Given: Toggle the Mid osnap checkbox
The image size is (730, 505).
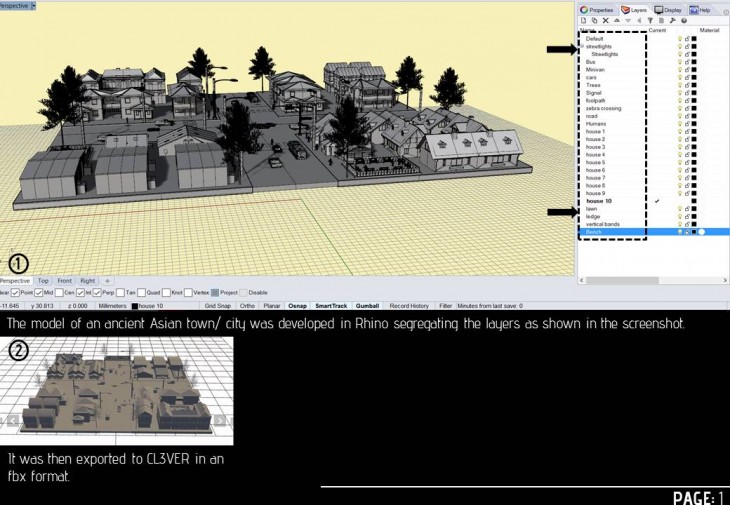Looking at the screenshot, I should [38, 292].
